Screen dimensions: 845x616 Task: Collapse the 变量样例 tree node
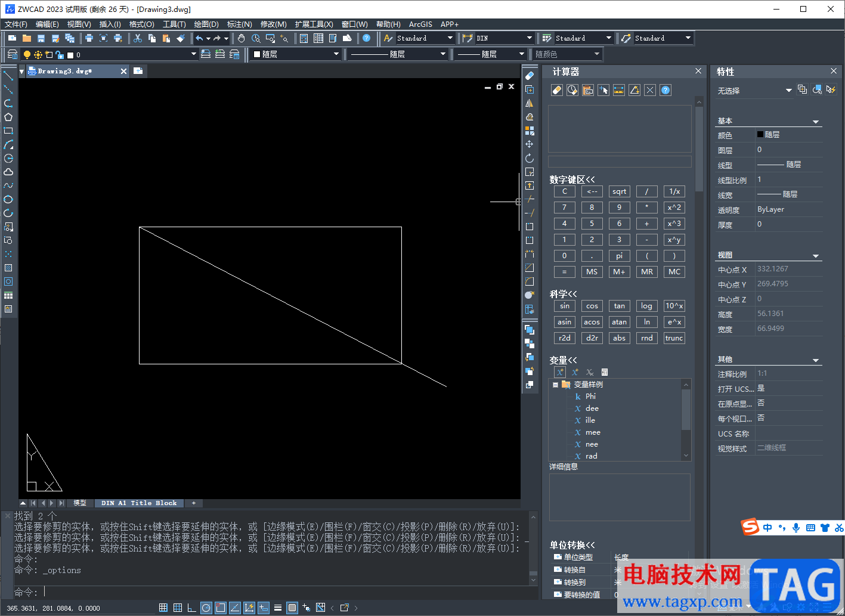(555, 385)
